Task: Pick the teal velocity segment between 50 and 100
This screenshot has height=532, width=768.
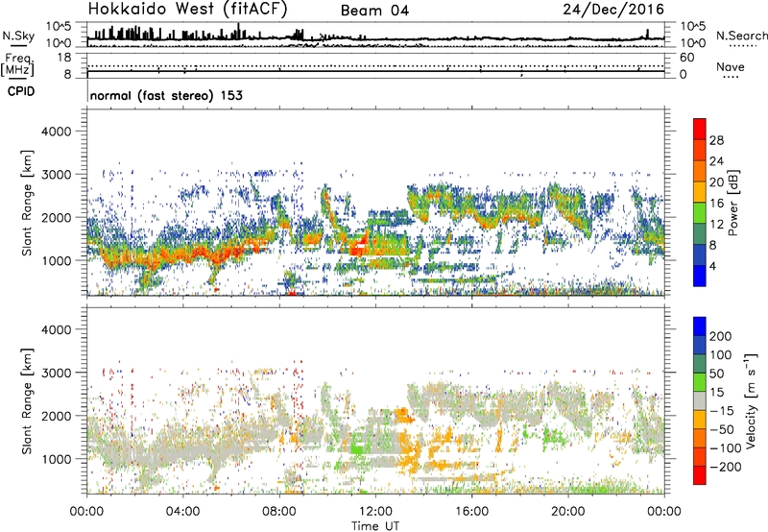Action: pyautogui.click(x=700, y=364)
